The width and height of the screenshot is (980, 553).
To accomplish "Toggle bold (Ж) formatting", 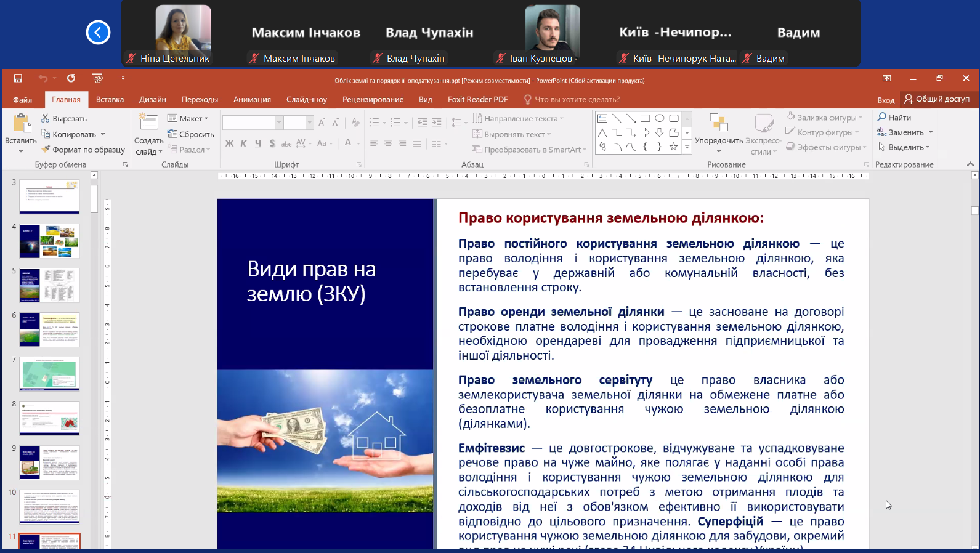I will pos(229,143).
